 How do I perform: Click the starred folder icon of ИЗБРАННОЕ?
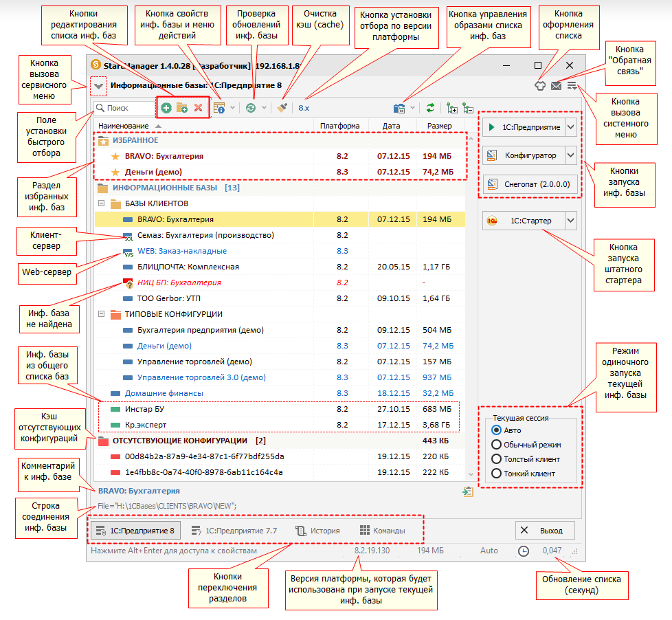pyautogui.click(x=103, y=141)
